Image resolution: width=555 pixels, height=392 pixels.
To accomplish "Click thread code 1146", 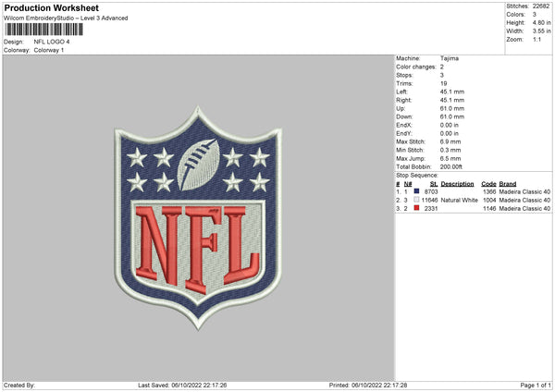I will pos(489,209).
